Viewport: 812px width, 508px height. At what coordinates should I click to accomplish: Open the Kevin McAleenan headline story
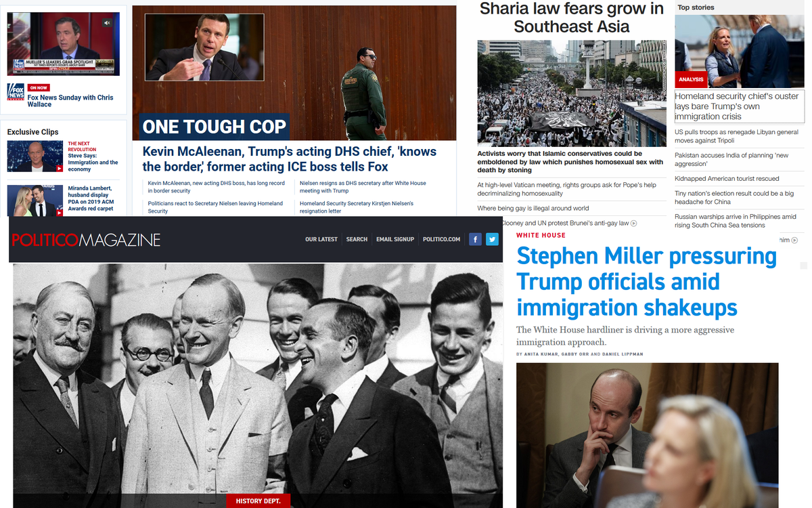(290, 159)
